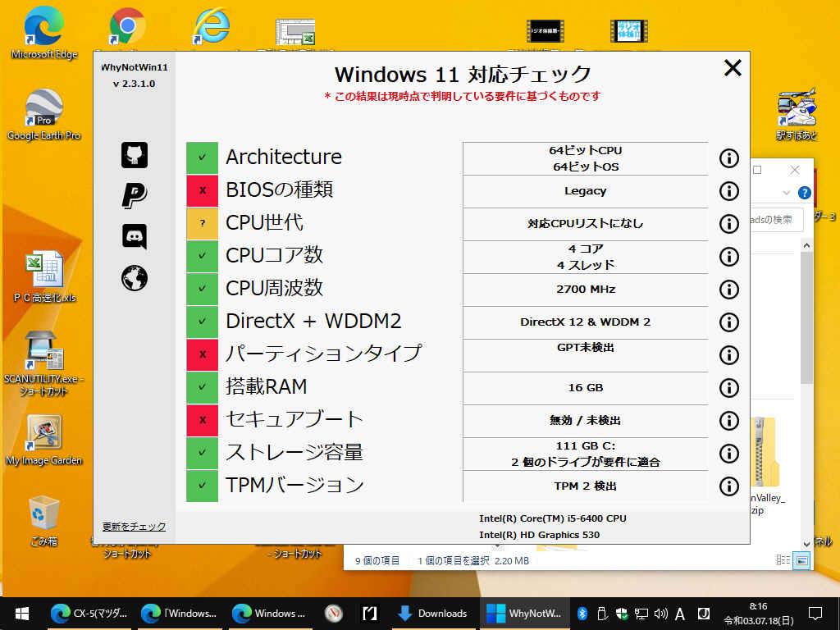The image size is (840, 630).
Task: Switch Explorer to details view
Action: [x=783, y=560]
